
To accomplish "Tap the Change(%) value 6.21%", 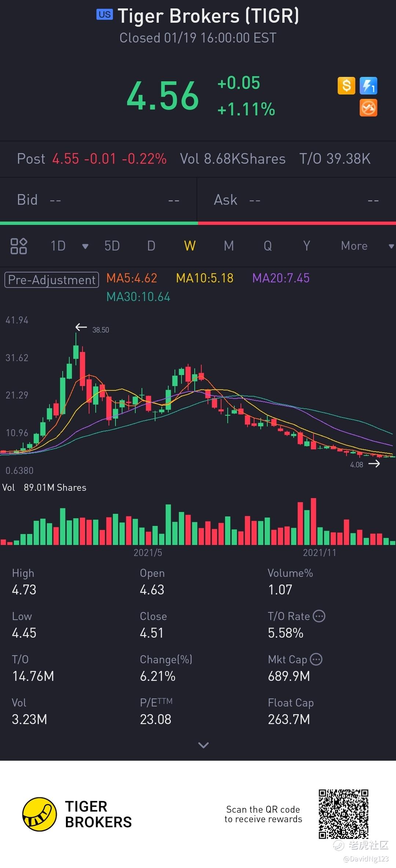I will [158, 676].
